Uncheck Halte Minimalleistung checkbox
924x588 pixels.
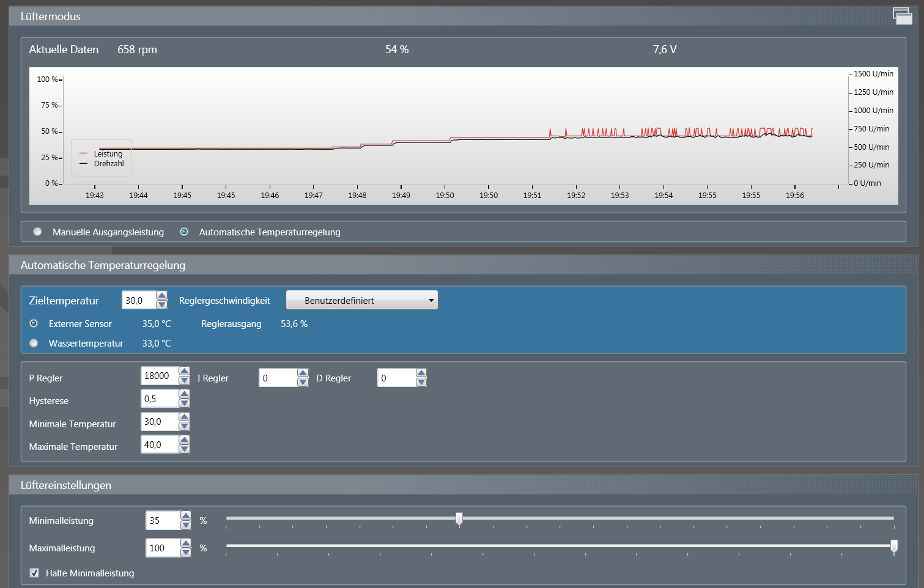pyautogui.click(x=34, y=573)
